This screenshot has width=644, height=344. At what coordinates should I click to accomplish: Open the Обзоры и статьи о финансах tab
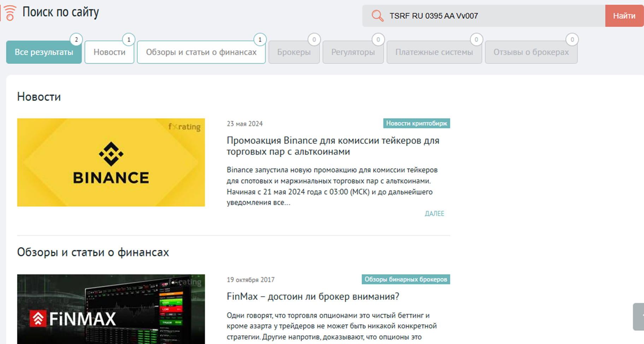pyautogui.click(x=201, y=52)
